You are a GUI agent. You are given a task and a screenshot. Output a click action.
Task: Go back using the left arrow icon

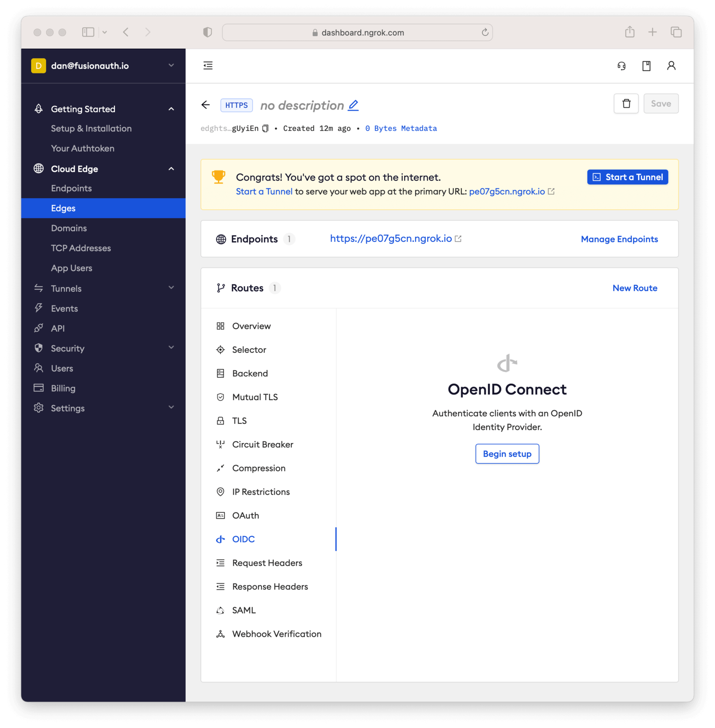[206, 105]
